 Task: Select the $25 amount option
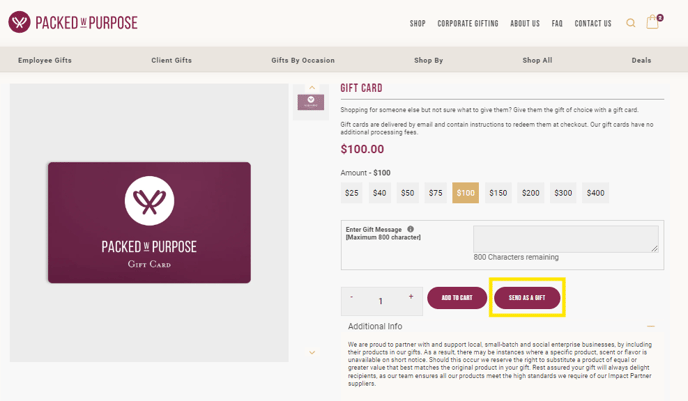pos(352,193)
